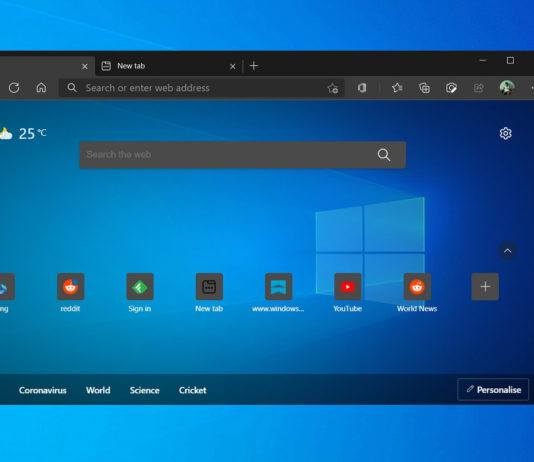Focus the Search or enter web address bar

click(x=202, y=88)
